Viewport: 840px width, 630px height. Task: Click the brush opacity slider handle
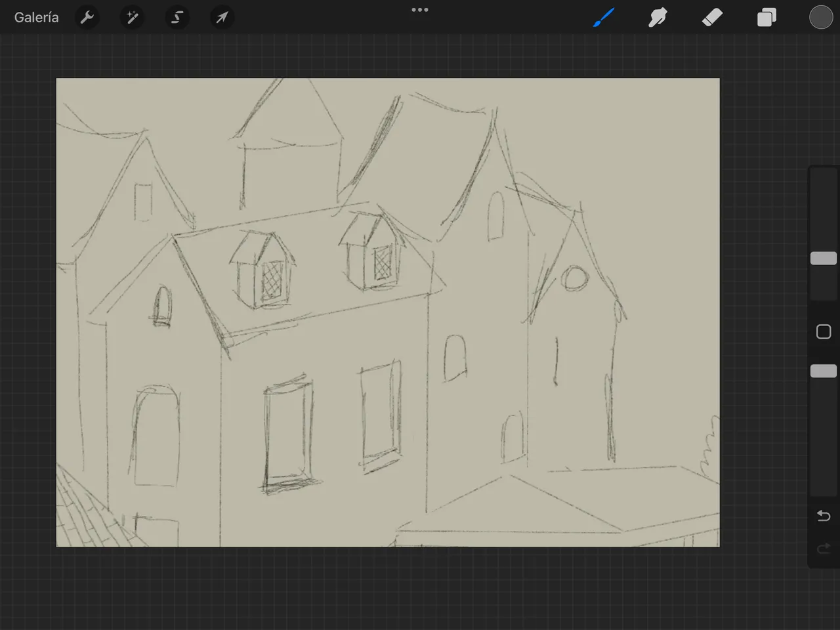click(x=824, y=371)
